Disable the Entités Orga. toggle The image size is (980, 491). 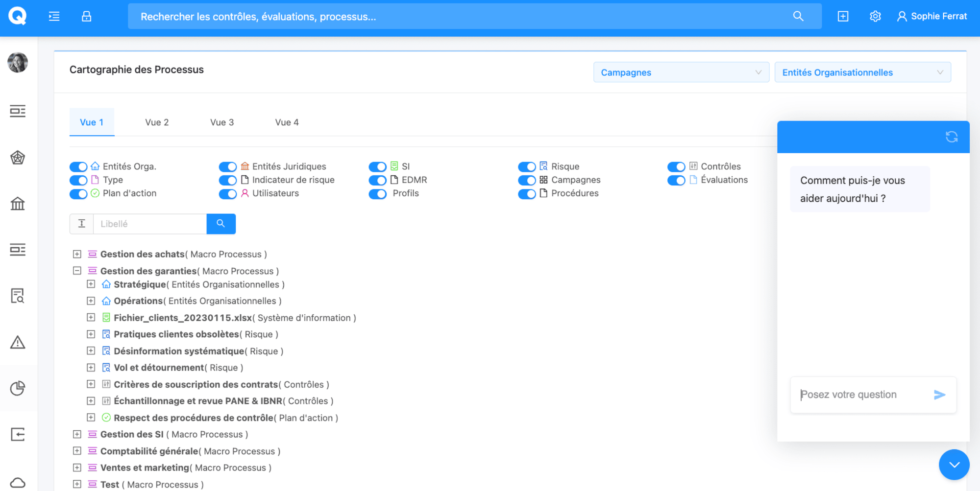[x=78, y=167]
